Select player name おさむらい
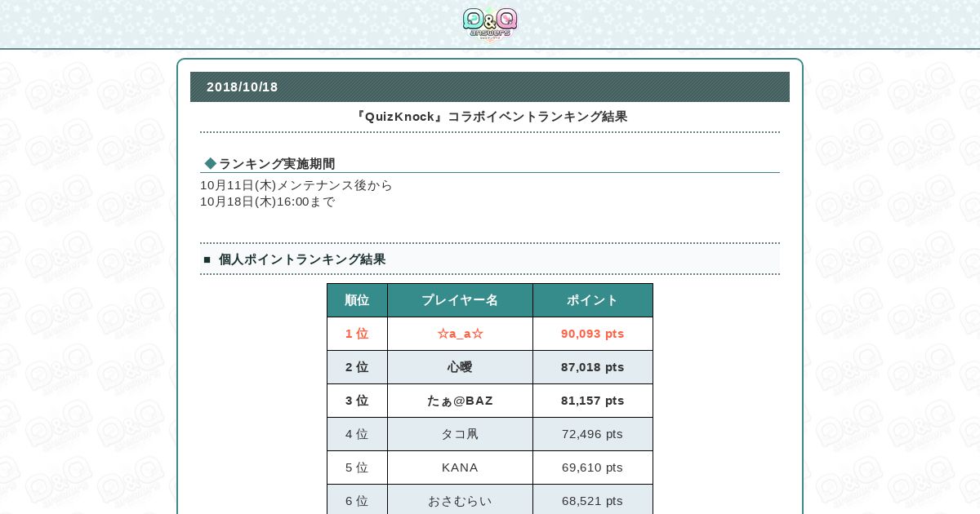The width and height of the screenshot is (980, 514). [460, 499]
